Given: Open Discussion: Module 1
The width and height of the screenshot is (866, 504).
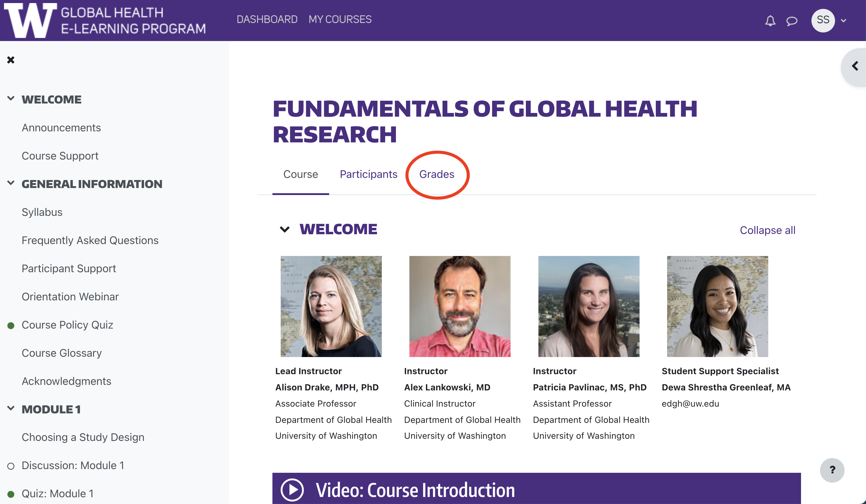Looking at the screenshot, I should [x=73, y=465].
